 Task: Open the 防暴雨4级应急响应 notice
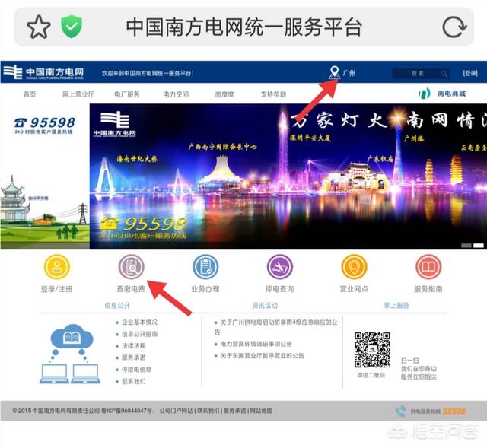coord(276,327)
